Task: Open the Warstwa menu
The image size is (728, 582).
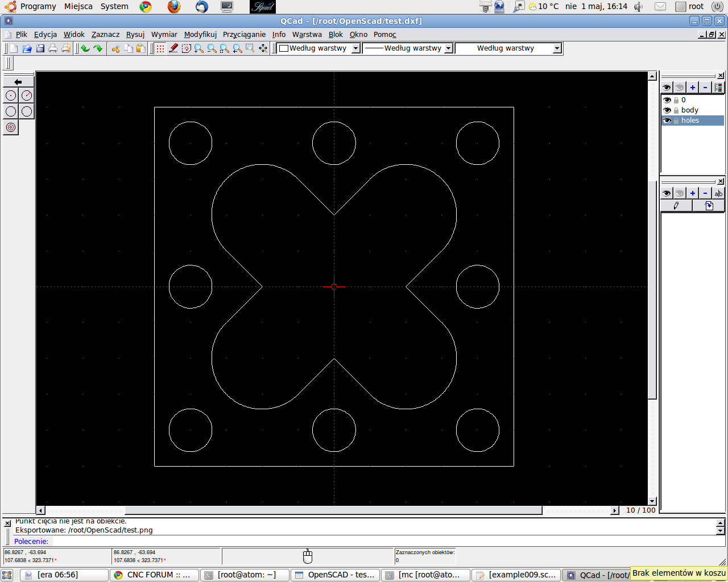Action: (x=307, y=35)
